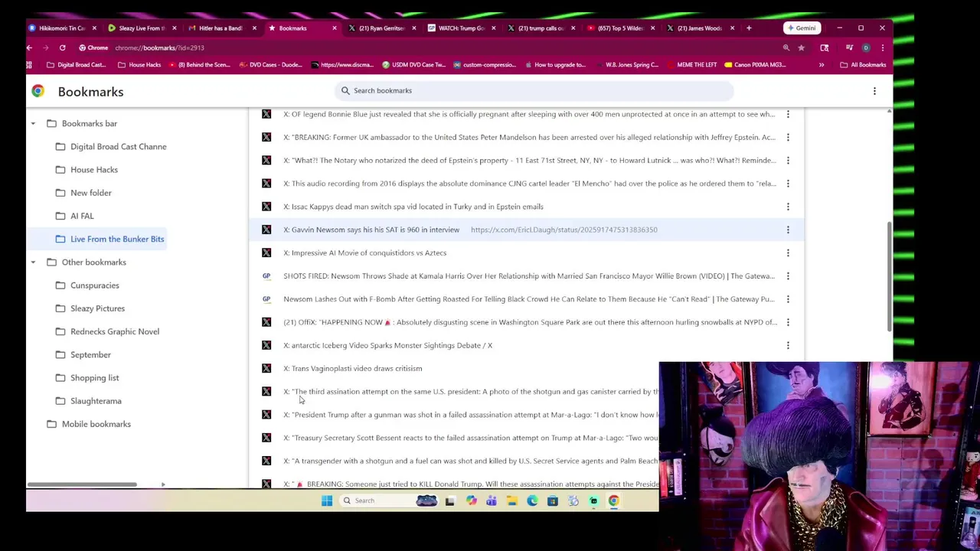Open more actions for Peter Mandelson bookmark

tap(788, 137)
